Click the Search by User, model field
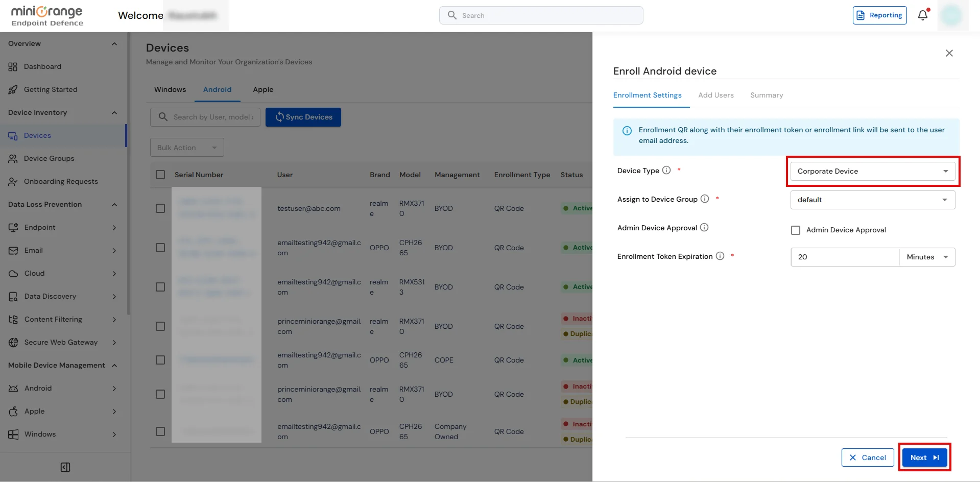The width and height of the screenshot is (980, 482). [x=205, y=117]
